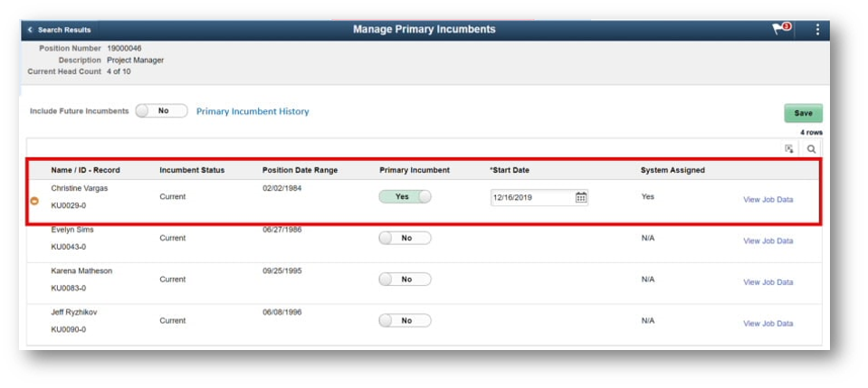Click the calendar icon beside Start Date
This screenshot has width=868, height=388.
(581, 197)
